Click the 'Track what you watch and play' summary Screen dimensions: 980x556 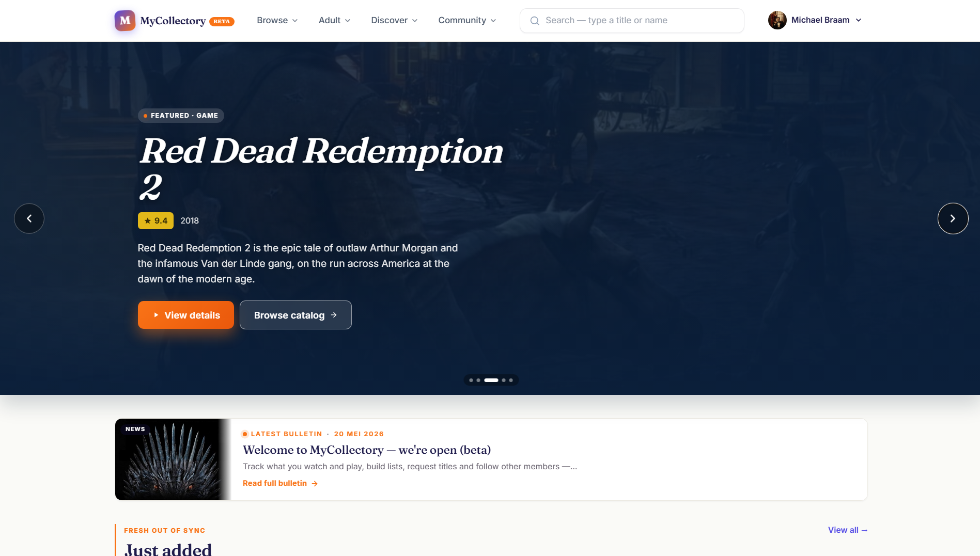410,467
